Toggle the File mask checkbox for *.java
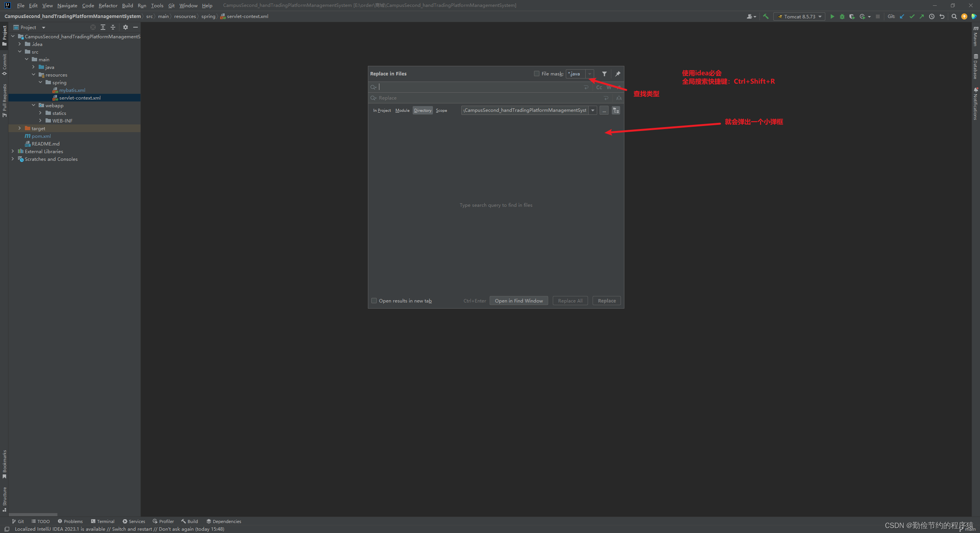Screen dimensions: 980x533 (537, 74)
